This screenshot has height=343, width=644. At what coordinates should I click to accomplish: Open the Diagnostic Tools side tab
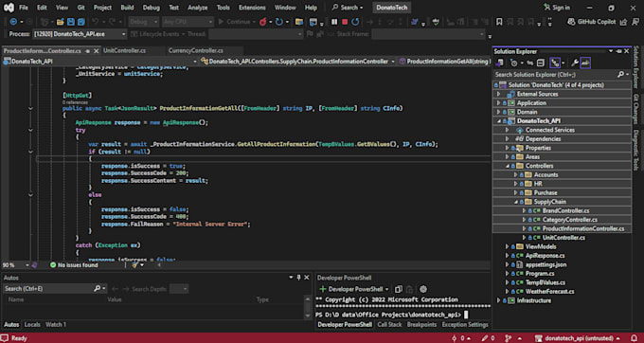(x=635, y=151)
